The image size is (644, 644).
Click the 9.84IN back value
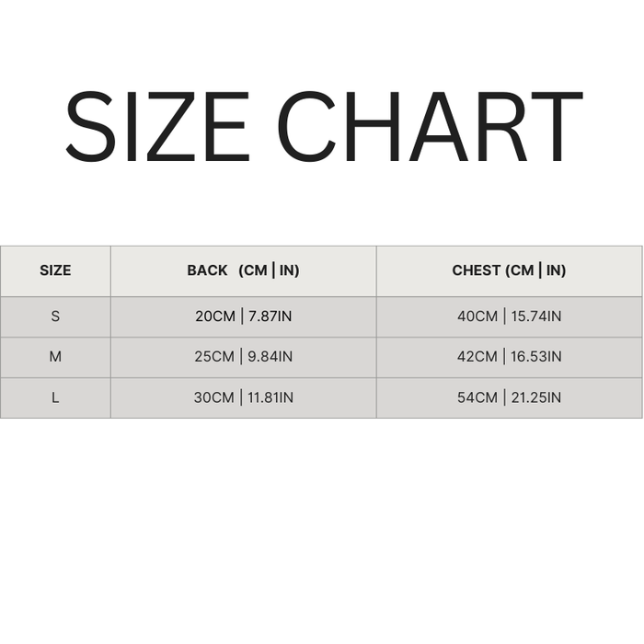[x=270, y=357]
